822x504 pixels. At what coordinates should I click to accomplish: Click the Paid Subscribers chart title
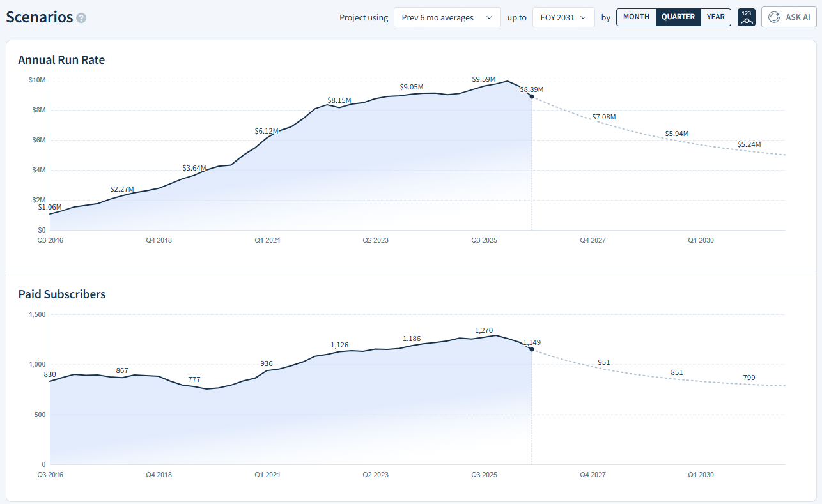[x=62, y=294]
